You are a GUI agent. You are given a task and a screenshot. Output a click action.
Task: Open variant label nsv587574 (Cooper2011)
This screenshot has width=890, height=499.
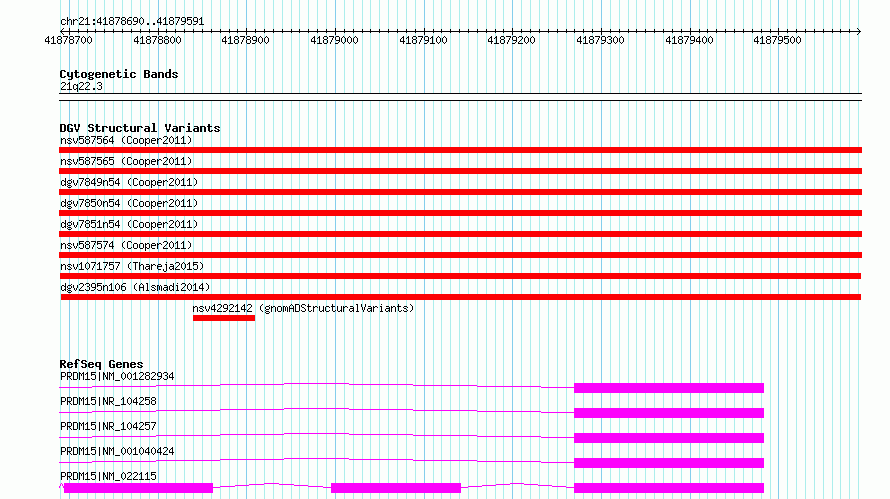[126, 245]
